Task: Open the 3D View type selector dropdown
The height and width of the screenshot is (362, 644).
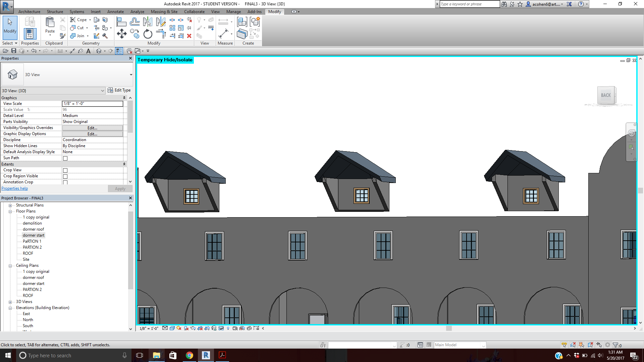Action: [131, 75]
